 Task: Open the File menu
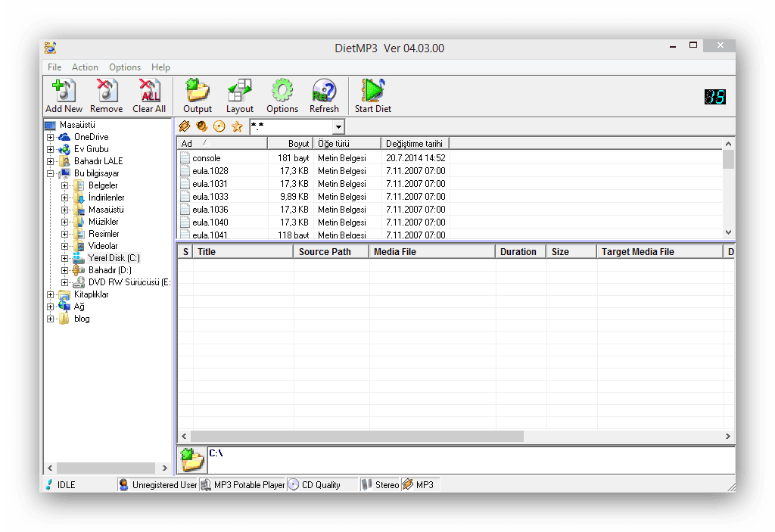click(54, 67)
